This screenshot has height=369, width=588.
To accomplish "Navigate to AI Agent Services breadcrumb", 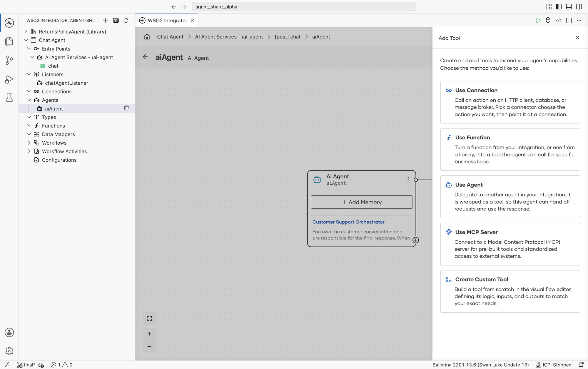I will coord(229,37).
